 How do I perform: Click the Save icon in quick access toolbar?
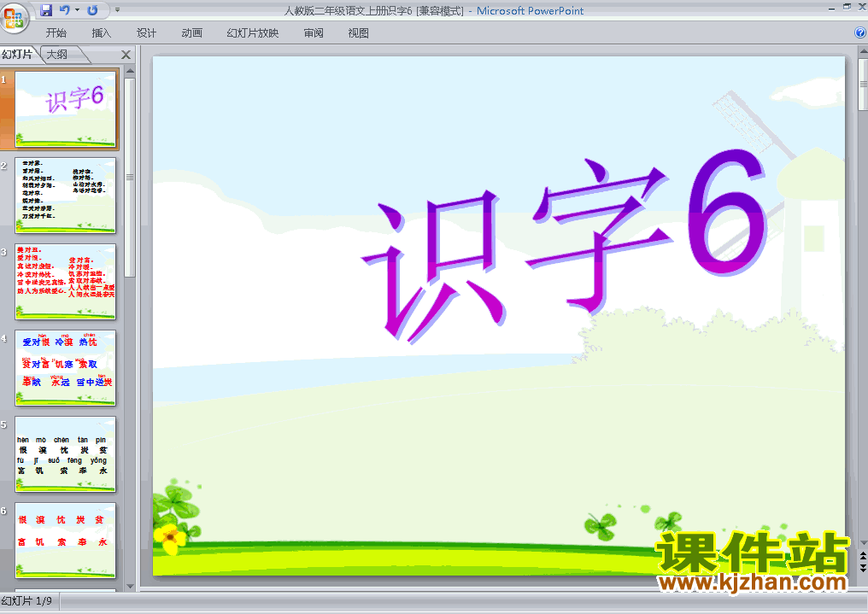[46, 10]
